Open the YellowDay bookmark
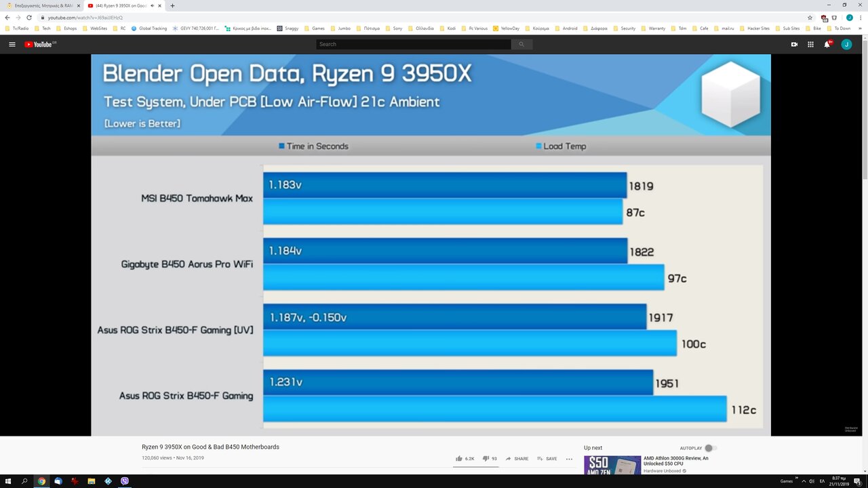 [506, 28]
